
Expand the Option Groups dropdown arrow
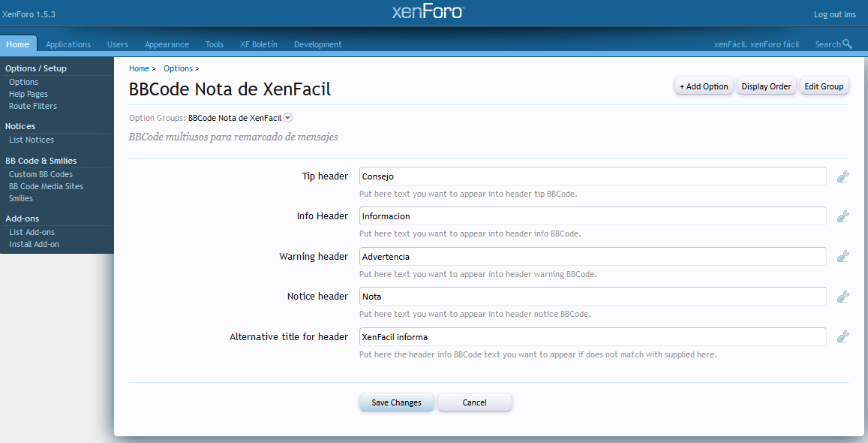point(288,118)
